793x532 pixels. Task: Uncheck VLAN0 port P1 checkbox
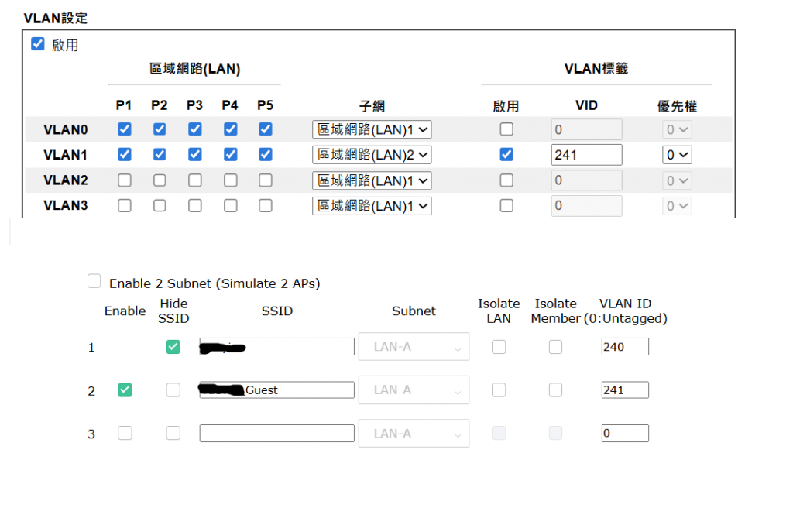[125, 129]
